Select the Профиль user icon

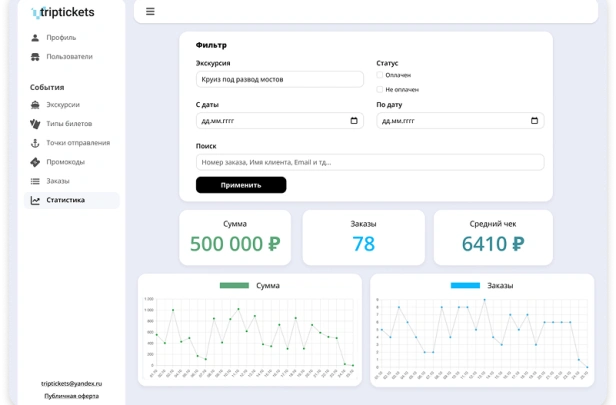coord(35,38)
